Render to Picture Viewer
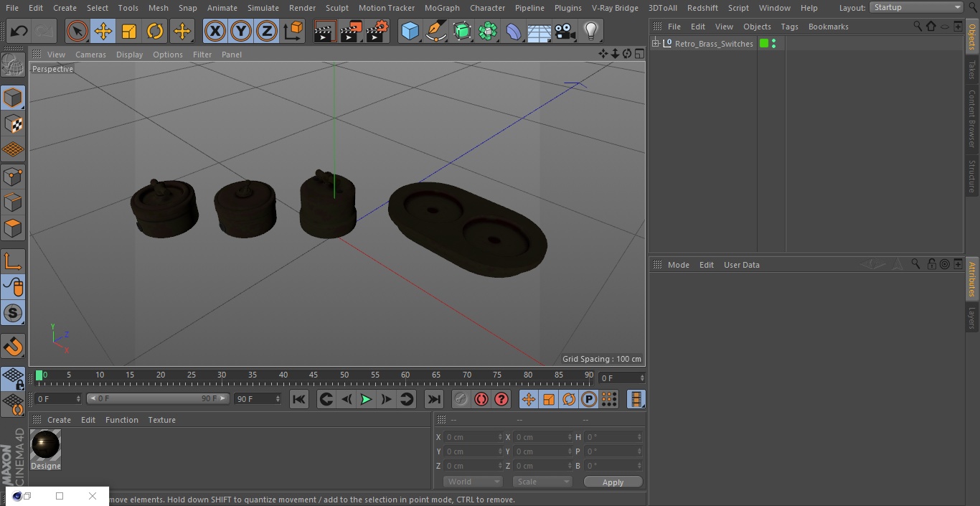980x506 pixels. pyautogui.click(x=352, y=31)
